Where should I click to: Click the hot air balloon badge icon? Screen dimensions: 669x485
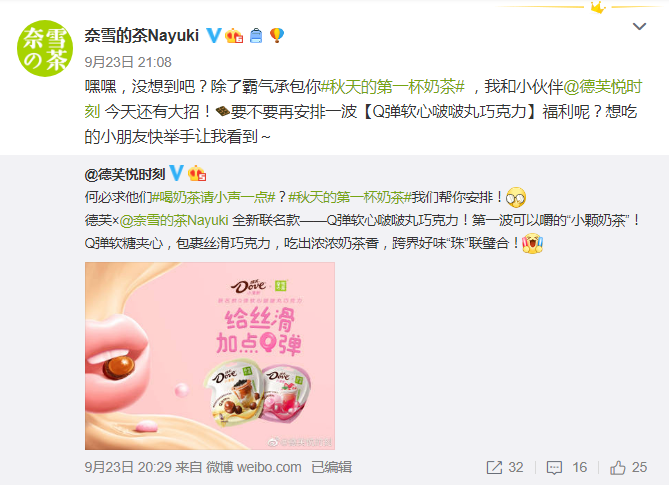[277, 35]
